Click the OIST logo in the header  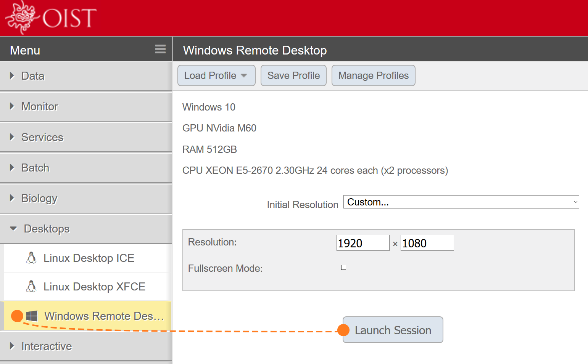[x=51, y=18]
